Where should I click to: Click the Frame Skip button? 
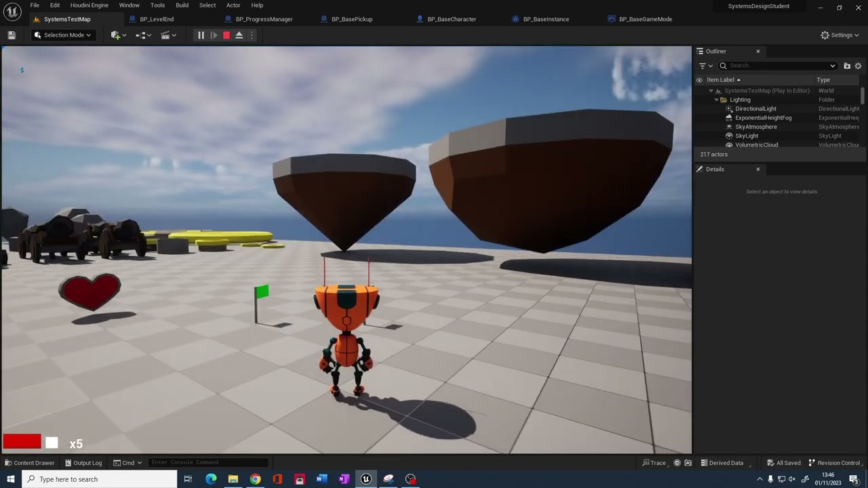click(214, 35)
